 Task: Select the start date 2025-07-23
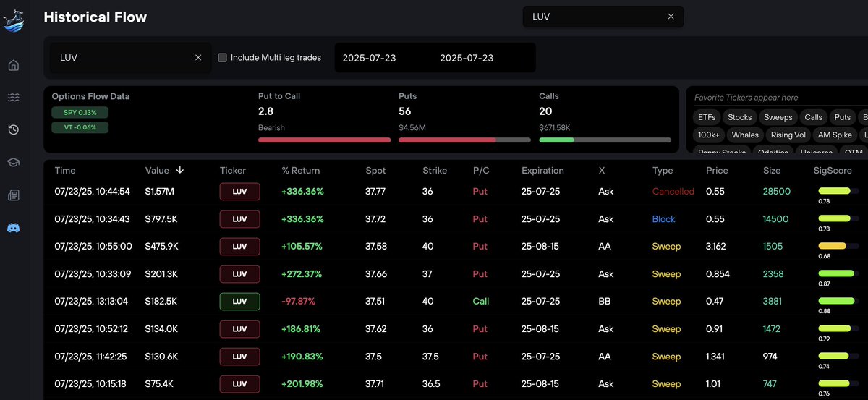[369, 58]
